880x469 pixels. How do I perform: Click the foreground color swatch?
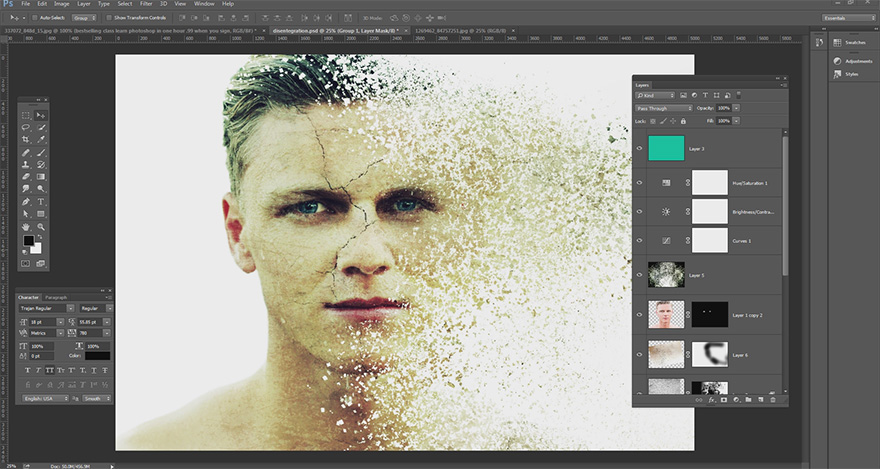point(28,241)
